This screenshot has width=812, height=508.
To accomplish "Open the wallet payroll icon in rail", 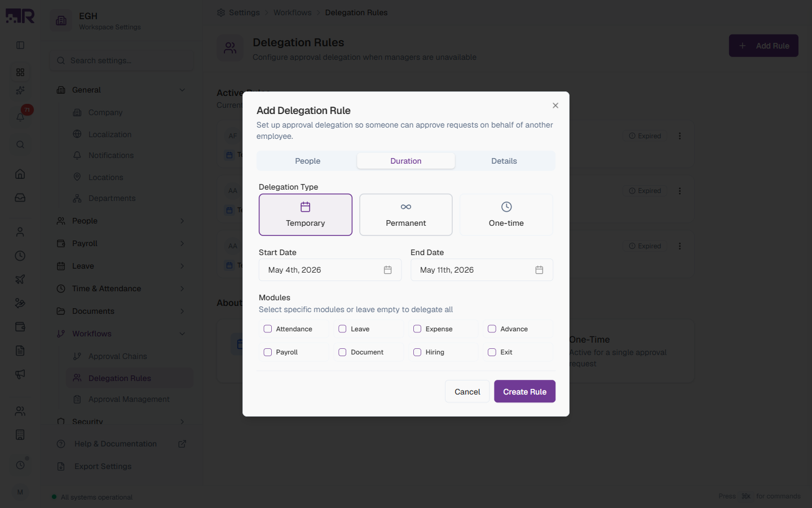I will point(20,327).
